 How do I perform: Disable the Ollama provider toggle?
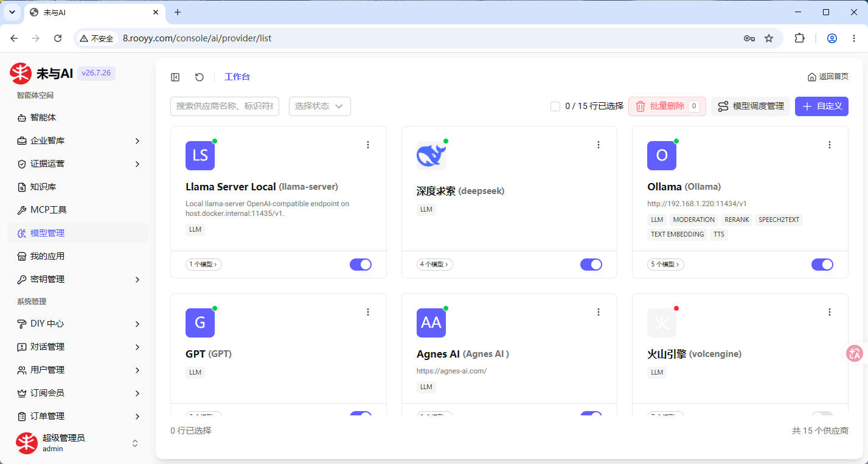tap(822, 265)
